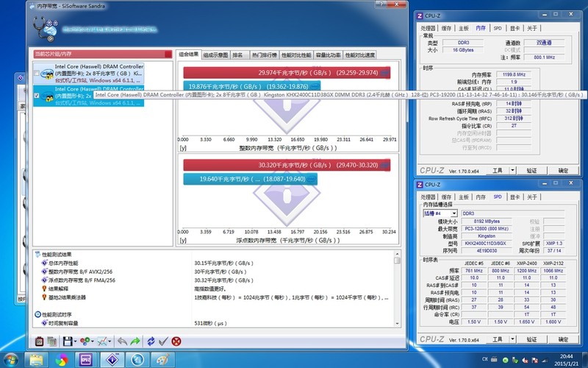588x368 pixels.
Task: Switch to the 容量比功率 tab
Action: (x=328, y=55)
